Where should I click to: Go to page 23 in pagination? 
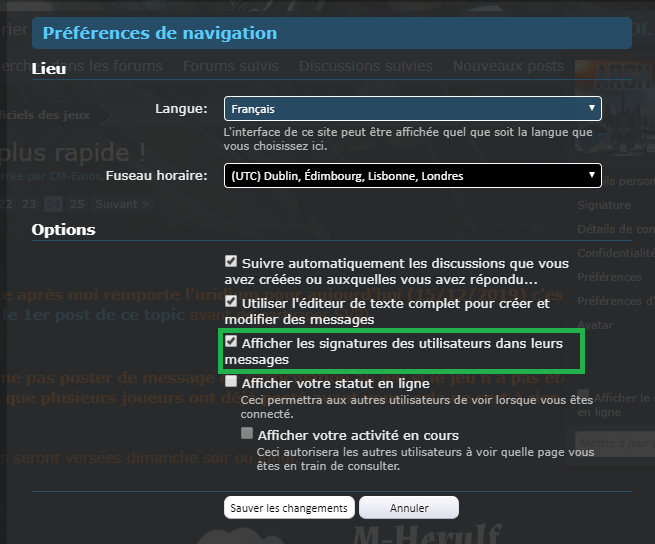tap(29, 204)
